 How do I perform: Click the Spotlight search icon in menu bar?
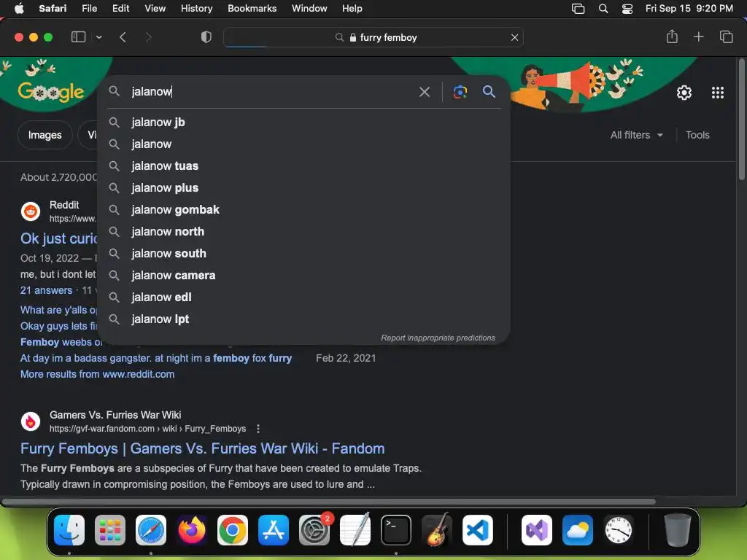(x=603, y=9)
